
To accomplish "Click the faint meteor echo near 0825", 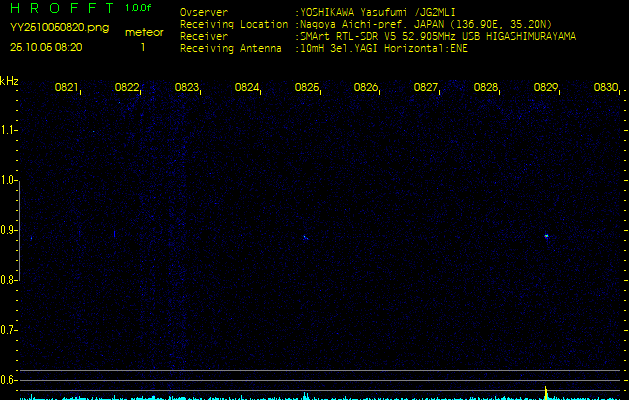I will point(305,238).
